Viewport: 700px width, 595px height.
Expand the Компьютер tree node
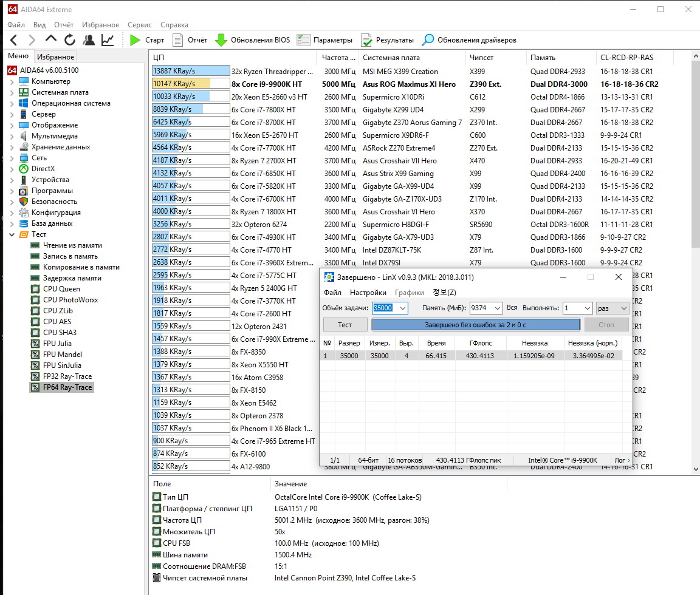[12, 81]
